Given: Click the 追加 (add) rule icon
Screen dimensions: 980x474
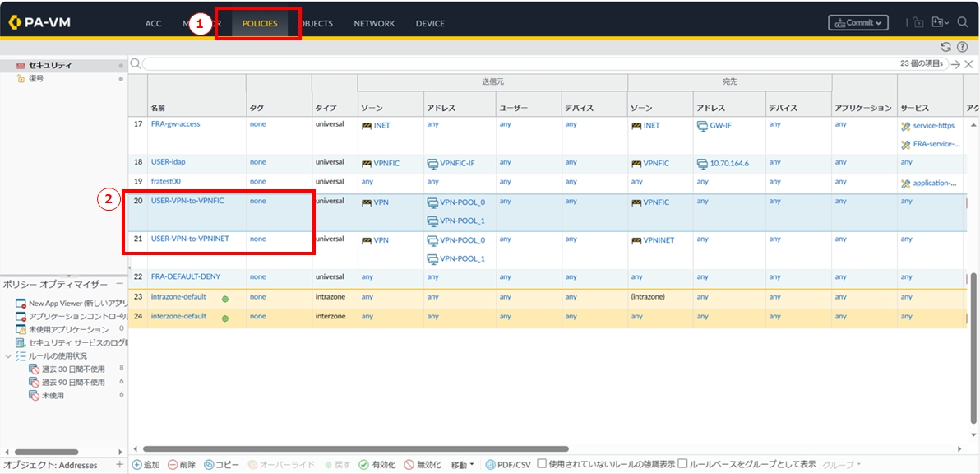Looking at the screenshot, I should 136,465.
